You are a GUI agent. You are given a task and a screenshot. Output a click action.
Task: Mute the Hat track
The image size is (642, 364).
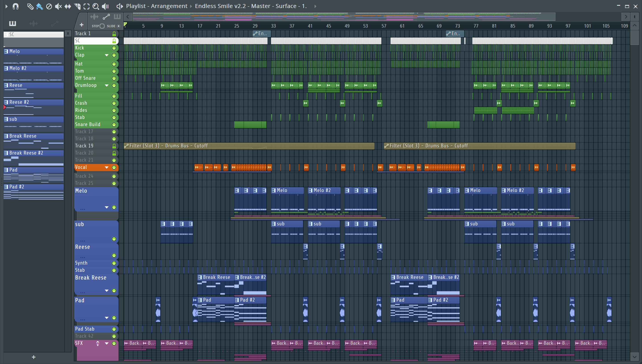coord(114,64)
